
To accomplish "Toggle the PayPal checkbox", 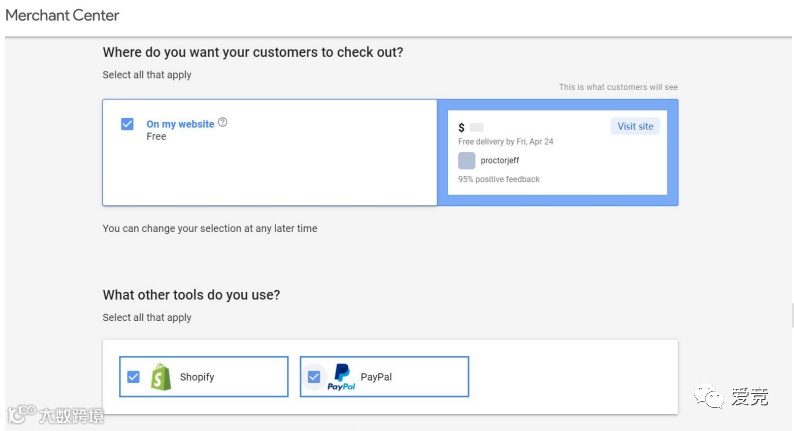I will (x=314, y=377).
